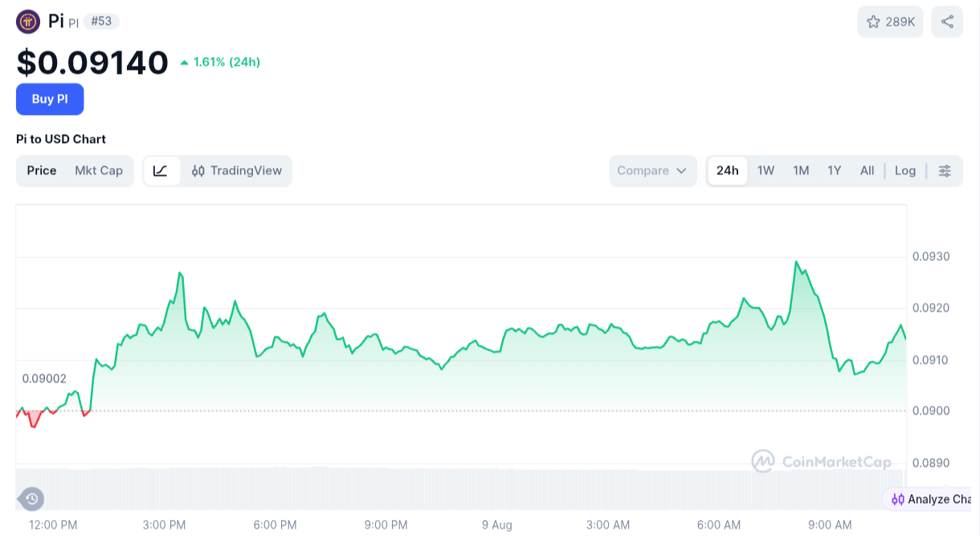The width and height of the screenshot is (980, 536).
Task: Select the line chart view icon
Action: (x=161, y=170)
